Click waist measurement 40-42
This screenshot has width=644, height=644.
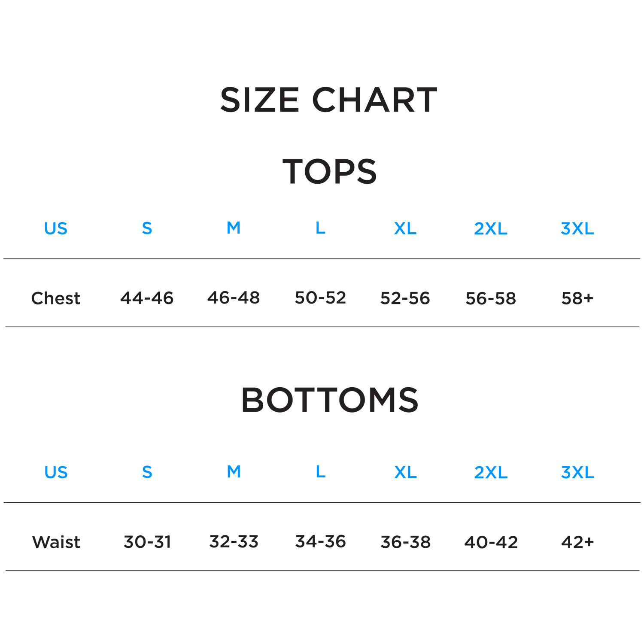491,542
